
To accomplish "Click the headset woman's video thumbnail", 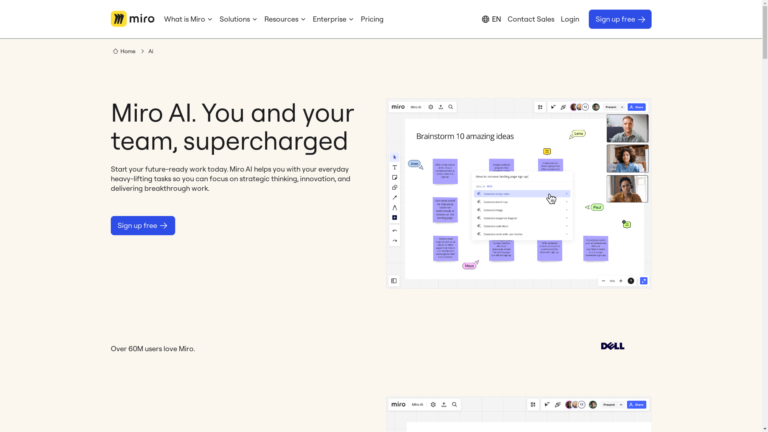I will [627, 189].
